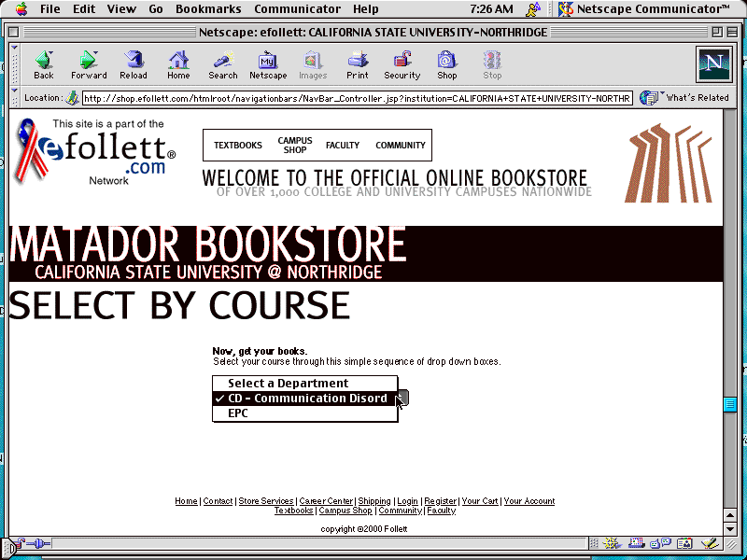The width and height of the screenshot is (747, 560).
Task: Open Address Book from component bar
Action: coord(684,543)
